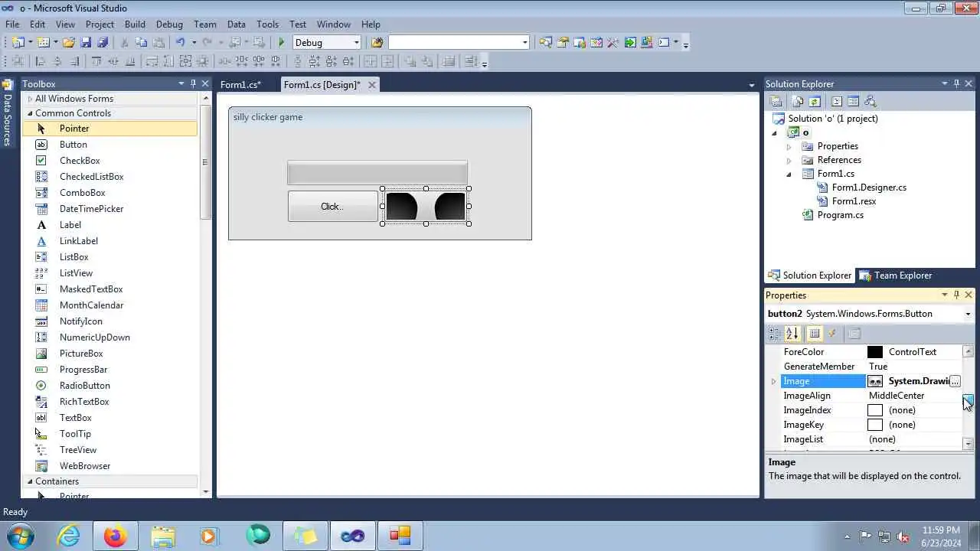Click the ImageAlign MiddleCenter value field
The image size is (980, 551).
914,396
